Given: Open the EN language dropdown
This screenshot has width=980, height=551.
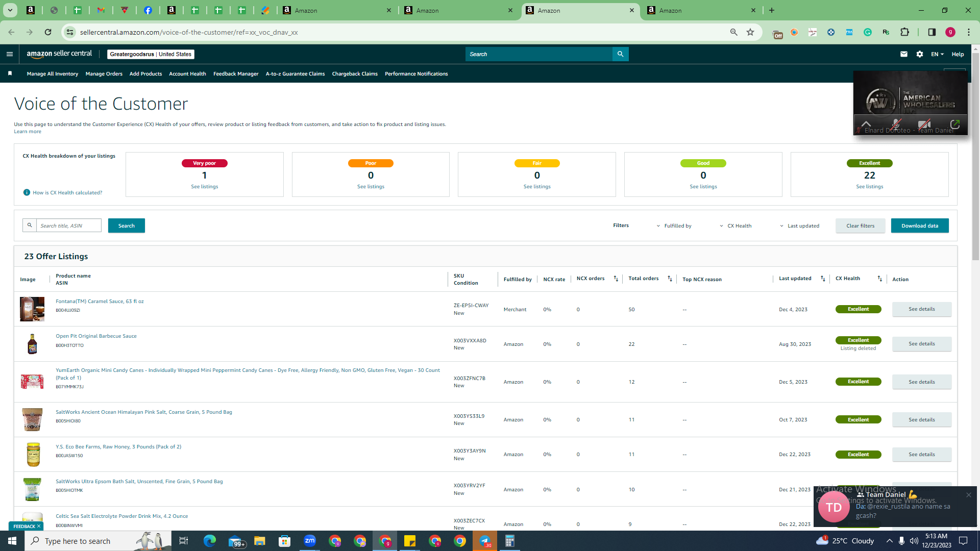Looking at the screenshot, I should click(x=937, y=54).
